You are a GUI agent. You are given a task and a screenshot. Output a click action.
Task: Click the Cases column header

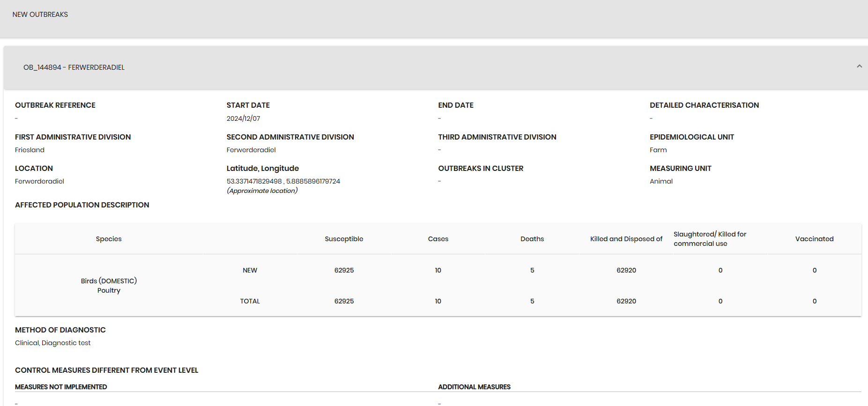click(x=438, y=239)
